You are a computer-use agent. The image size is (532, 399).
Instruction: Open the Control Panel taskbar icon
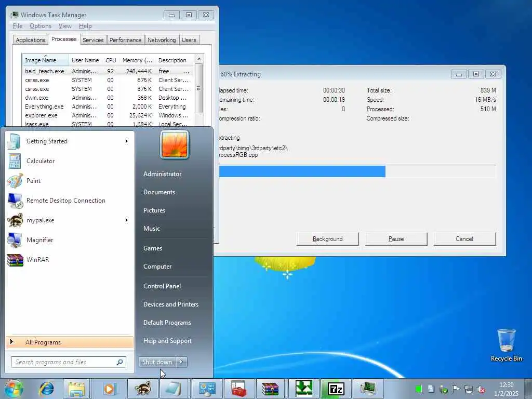pyautogui.click(x=207, y=389)
